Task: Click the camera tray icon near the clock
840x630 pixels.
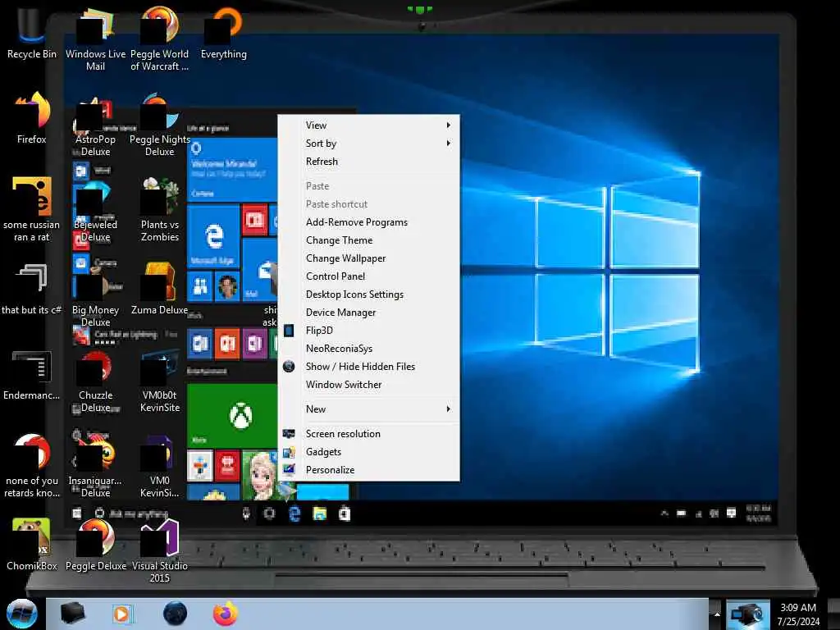Action: 747,614
